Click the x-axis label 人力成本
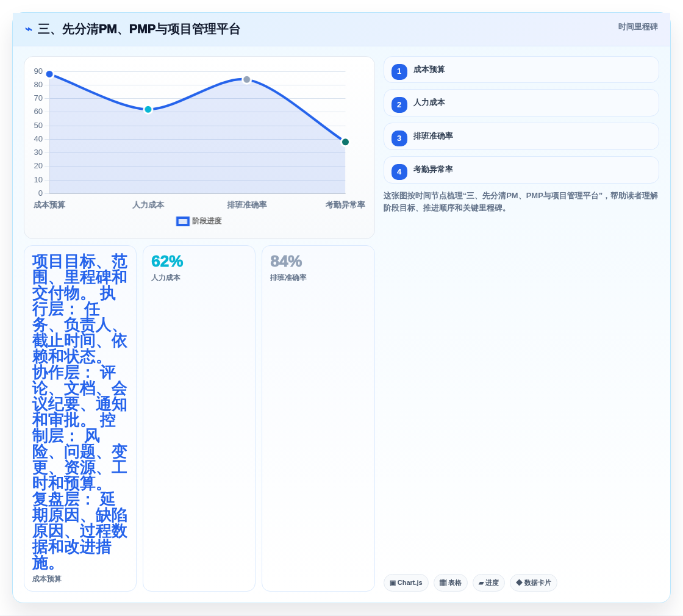Screen dimensions: 683x616 coord(148,205)
